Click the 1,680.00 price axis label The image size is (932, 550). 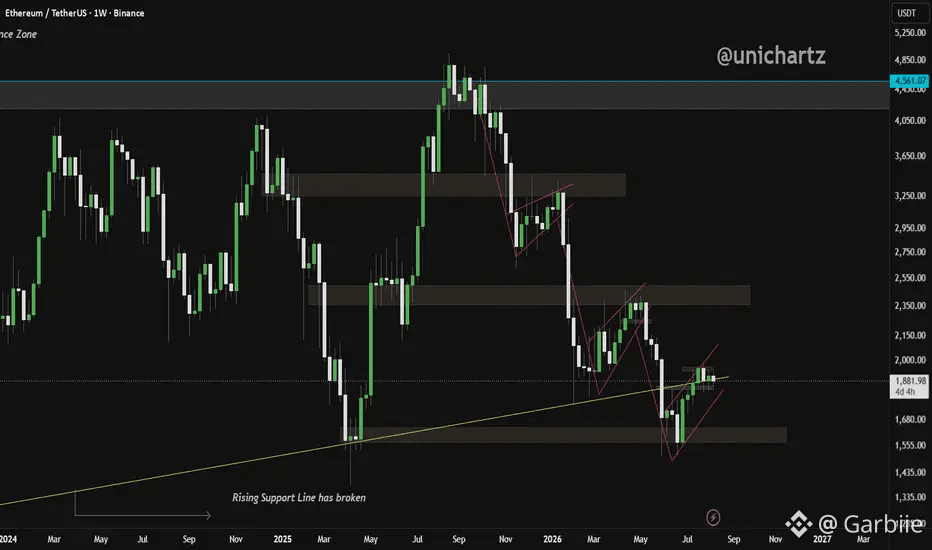pos(910,419)
